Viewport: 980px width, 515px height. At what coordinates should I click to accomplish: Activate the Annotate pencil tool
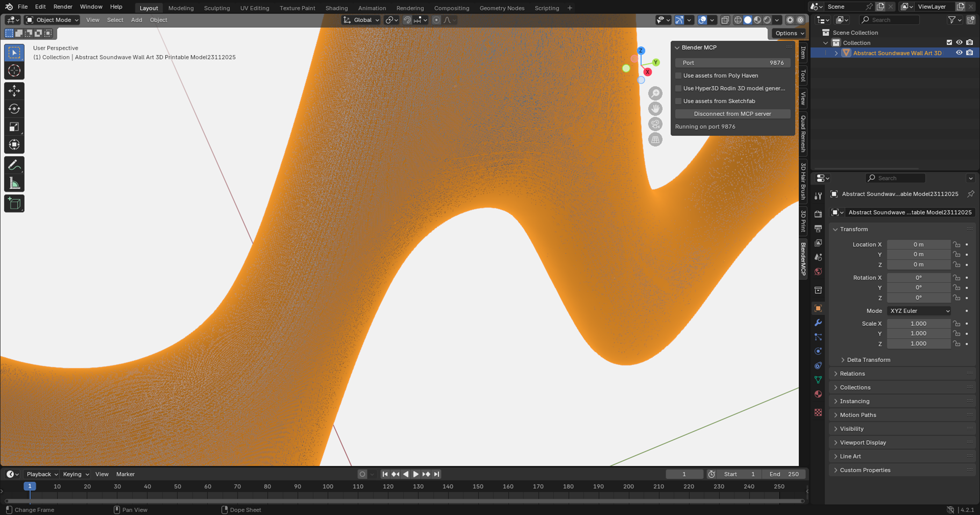14,165
